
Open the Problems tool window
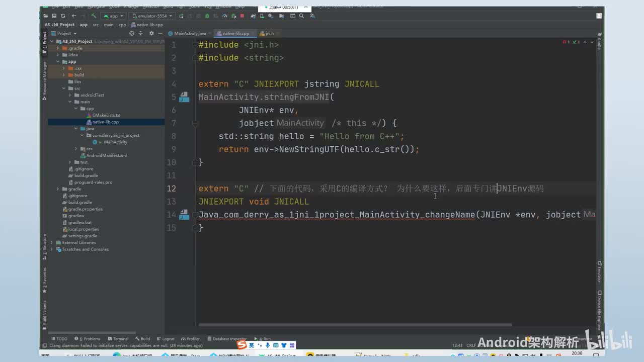click(x=87, y=339)
